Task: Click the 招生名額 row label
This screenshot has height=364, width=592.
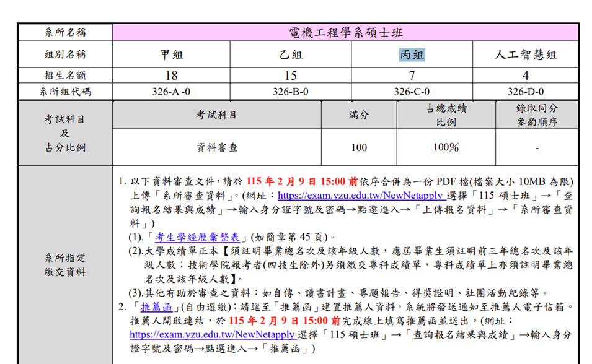Action: (65, 76)
